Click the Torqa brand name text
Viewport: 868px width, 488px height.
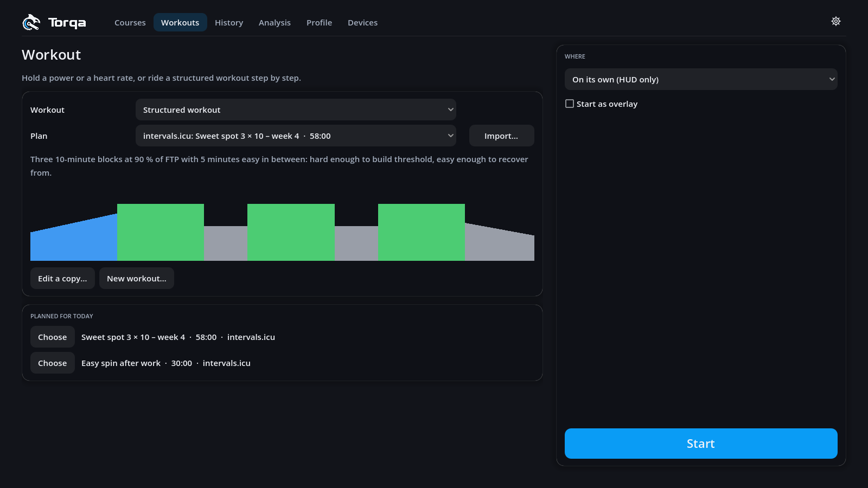(x=67, y=23)
